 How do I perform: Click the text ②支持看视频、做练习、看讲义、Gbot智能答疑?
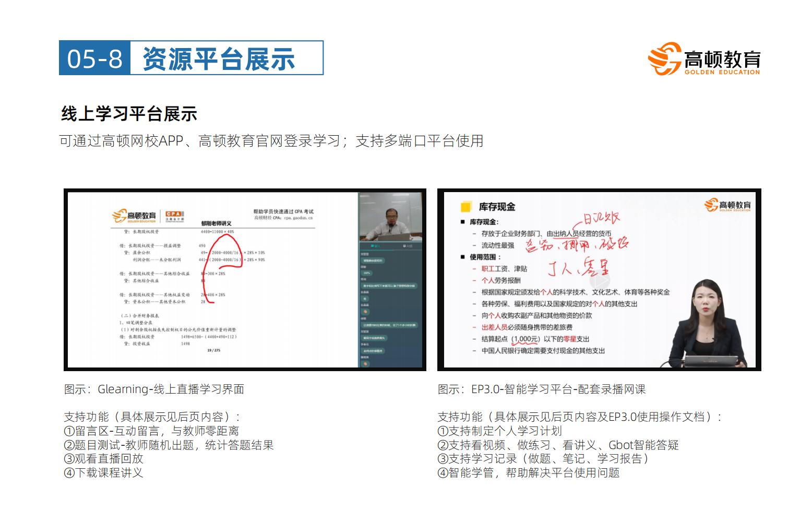558,445
